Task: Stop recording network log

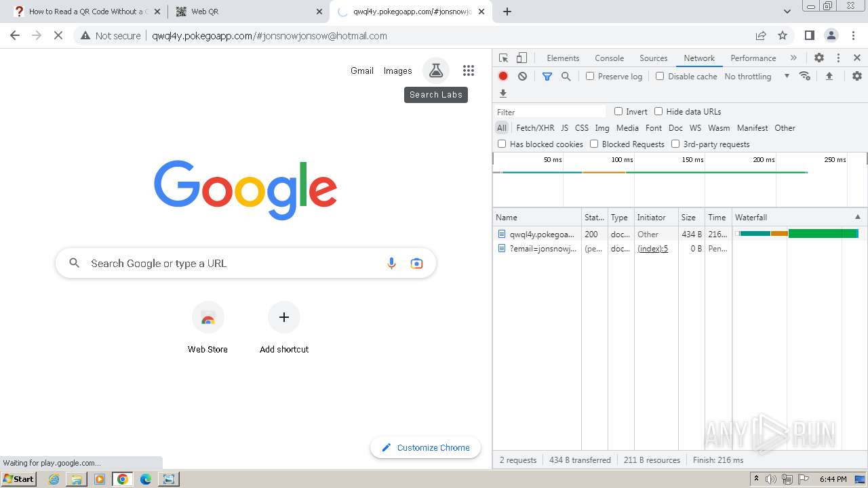Action: [503, 77]
